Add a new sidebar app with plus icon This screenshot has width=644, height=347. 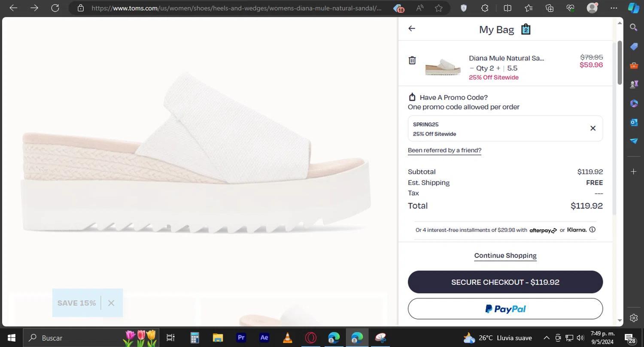(x=634, y=172)
